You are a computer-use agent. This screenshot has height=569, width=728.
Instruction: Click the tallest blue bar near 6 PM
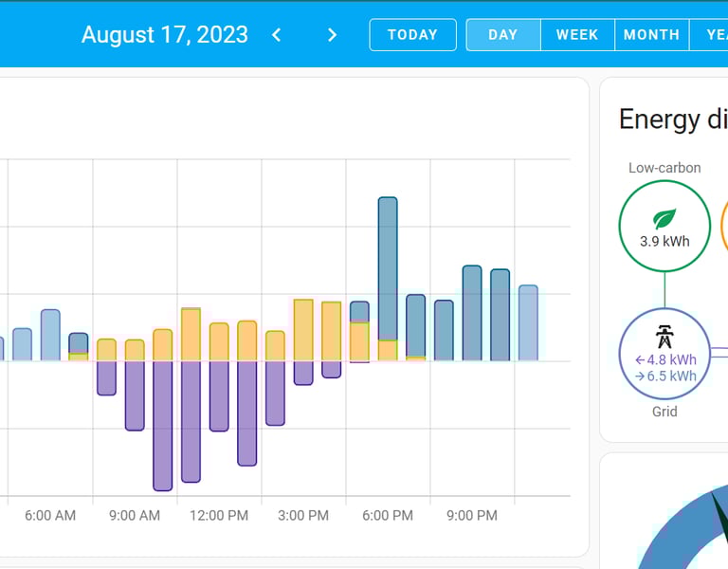point(388,266)
